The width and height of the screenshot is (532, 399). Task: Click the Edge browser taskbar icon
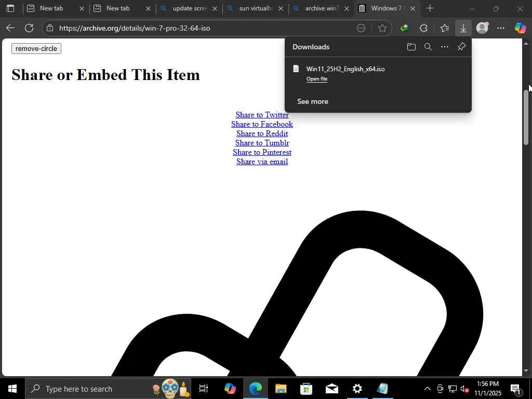[x=256, y=389]
